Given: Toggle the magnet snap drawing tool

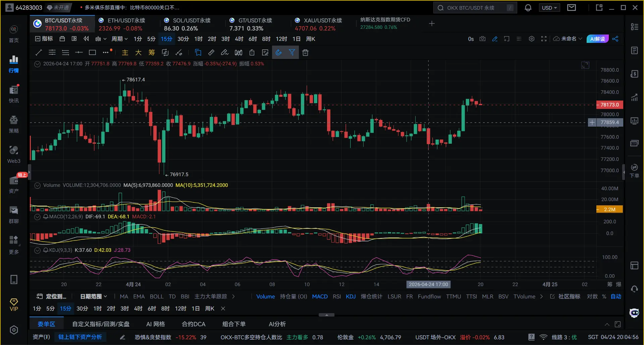Looking at the screenshot, I should (278, 52).
